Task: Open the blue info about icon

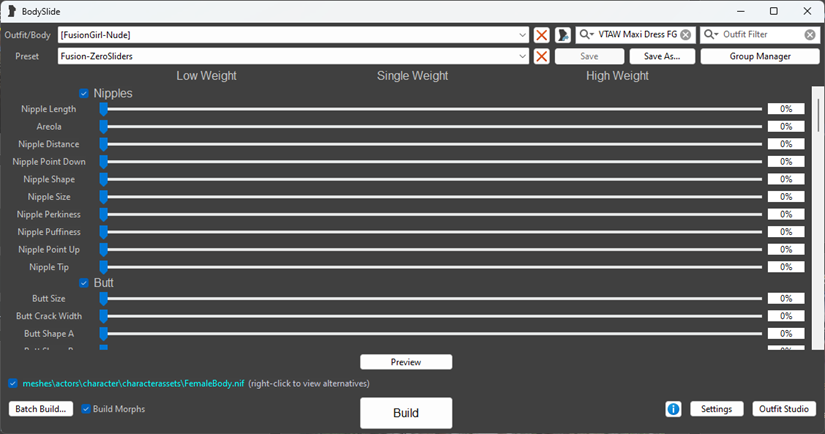Action: [x=674, y=409]
